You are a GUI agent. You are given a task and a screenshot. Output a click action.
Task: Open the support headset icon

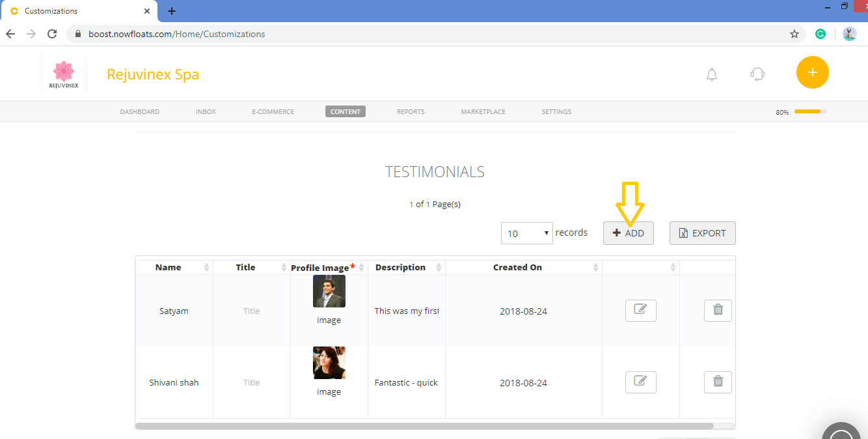pos(757,74)
